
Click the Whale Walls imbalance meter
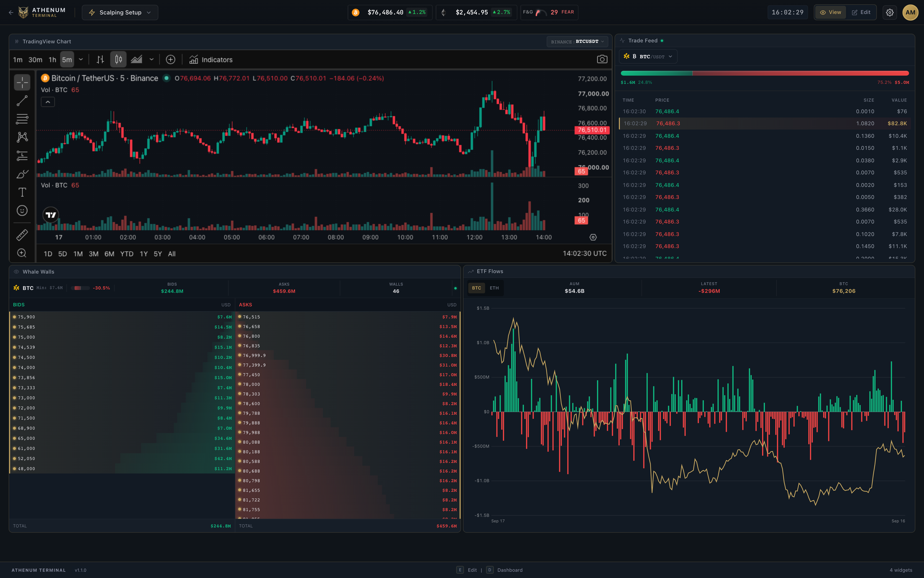pos(81,288)
